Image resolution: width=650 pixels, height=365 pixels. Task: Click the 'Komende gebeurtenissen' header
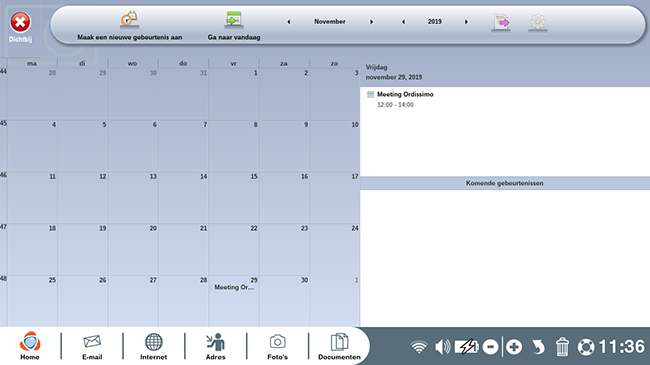coord(504,183)
